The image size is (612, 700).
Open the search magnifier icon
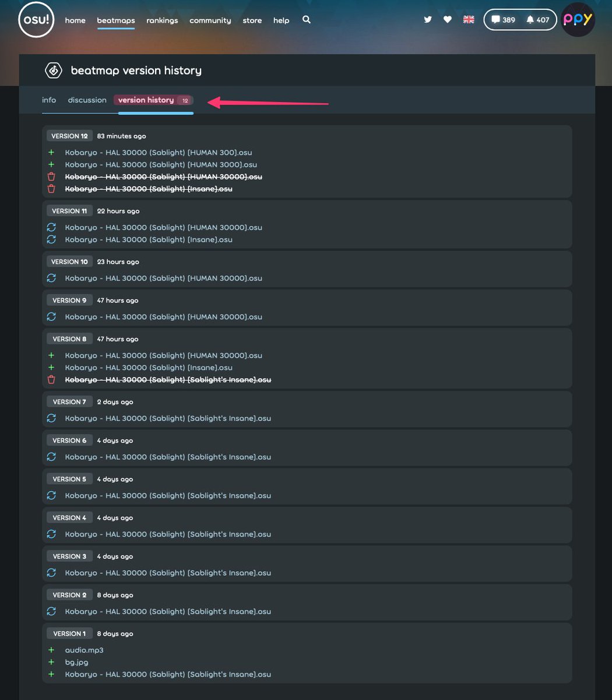click(x=307, y=20)
